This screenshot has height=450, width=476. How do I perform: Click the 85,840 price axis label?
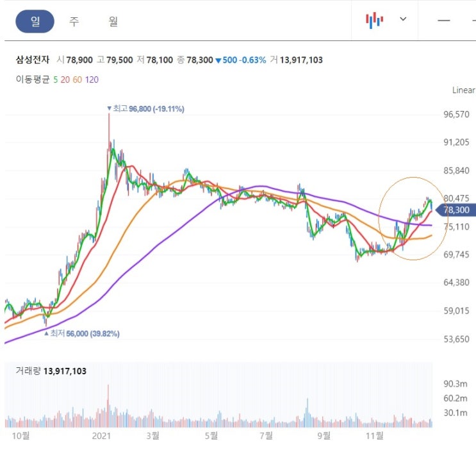456,171
